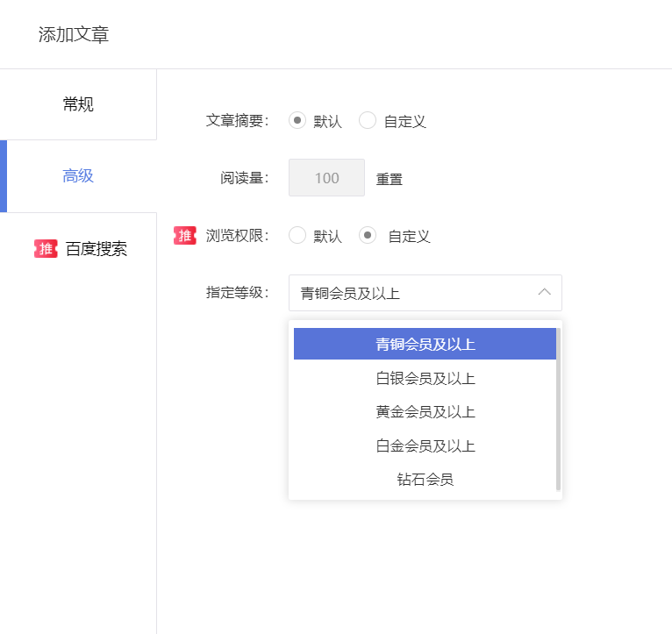Choose 白金会员及以上 option
672x634 pixels.
pos(425,446)
